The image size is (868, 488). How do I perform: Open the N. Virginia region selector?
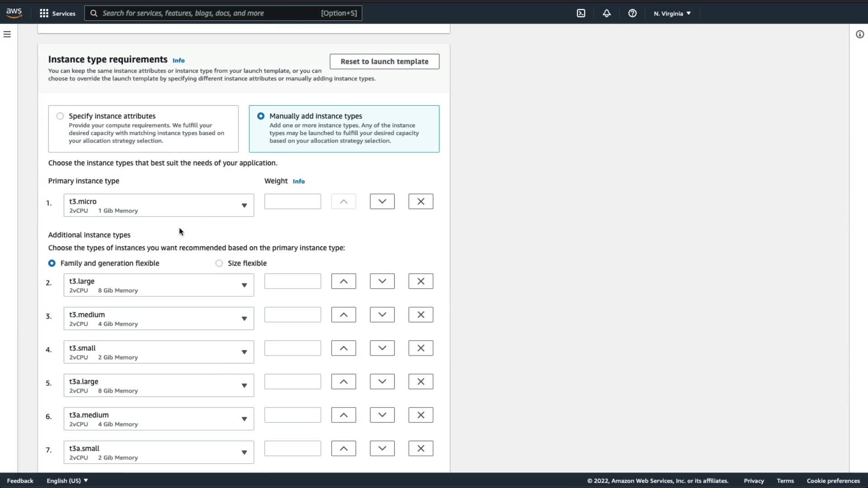click(672, 14)
